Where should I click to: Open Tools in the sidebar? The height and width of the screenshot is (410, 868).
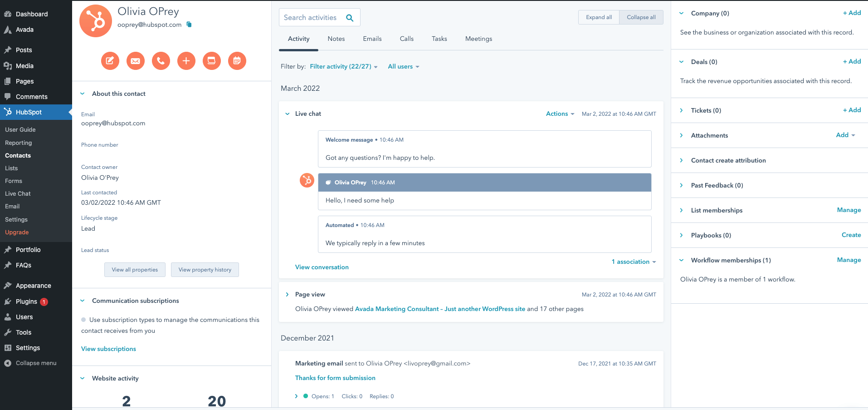[x=36, y=332]
